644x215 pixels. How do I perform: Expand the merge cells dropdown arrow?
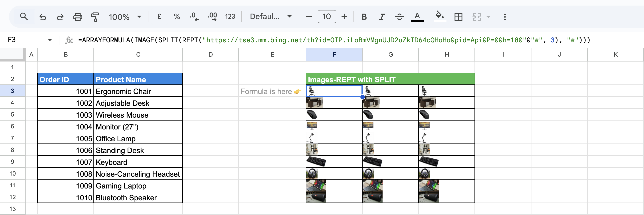click(488, 17)
